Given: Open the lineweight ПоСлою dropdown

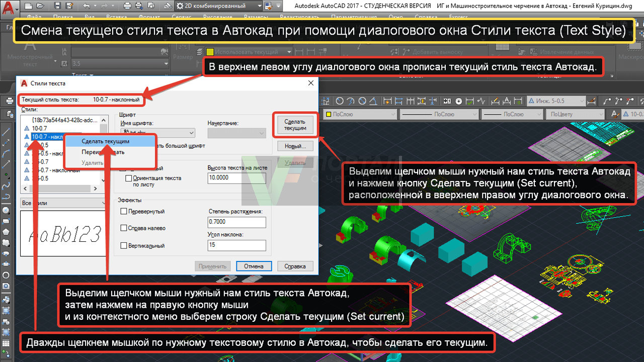Looking at the screenshot, I should 511,115.
